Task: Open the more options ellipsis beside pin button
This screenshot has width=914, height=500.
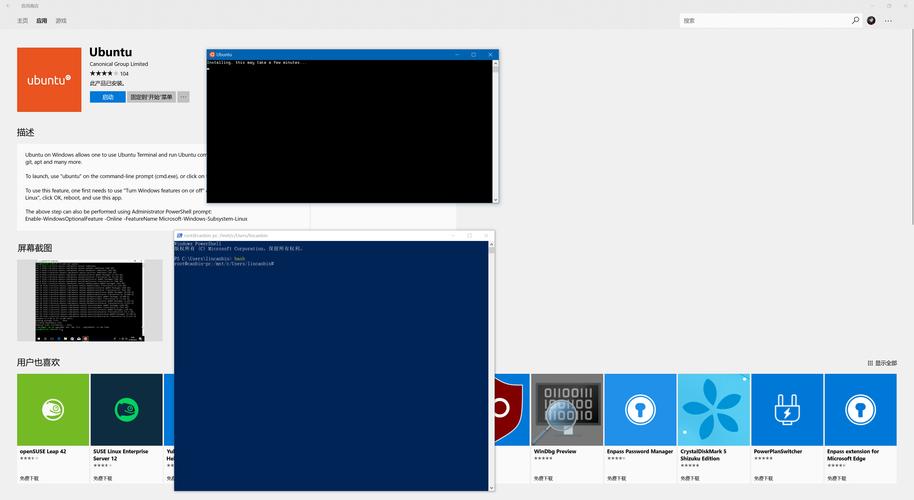Action: (x=183, y=97)
